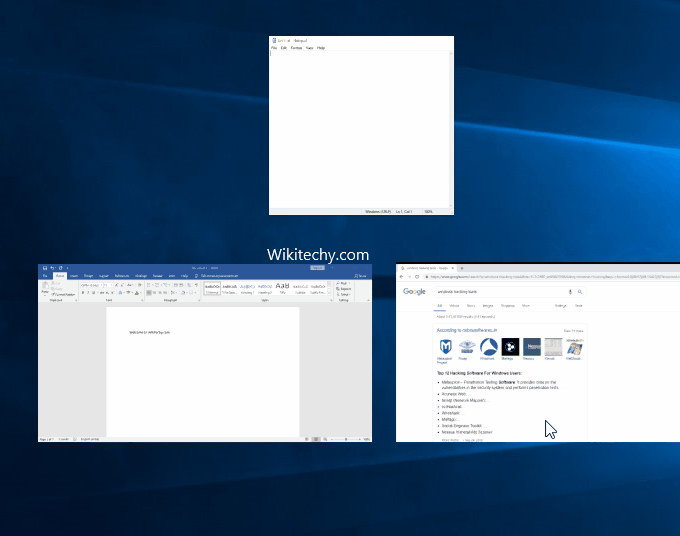Image resolution: width=680 pixels, height=536 pixels.
Task: Click the Undo arrow in Word's quick access toolbar
Action: click(52, 268)
